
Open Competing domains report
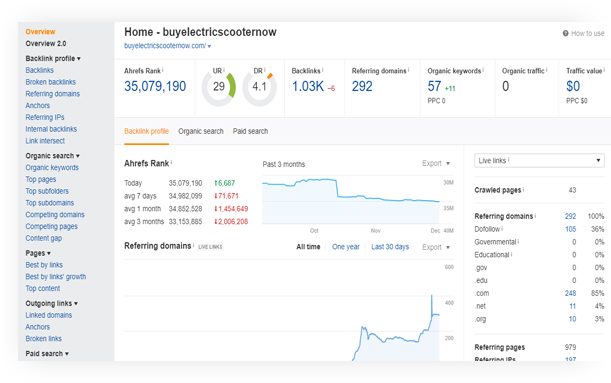click(55, 214)
